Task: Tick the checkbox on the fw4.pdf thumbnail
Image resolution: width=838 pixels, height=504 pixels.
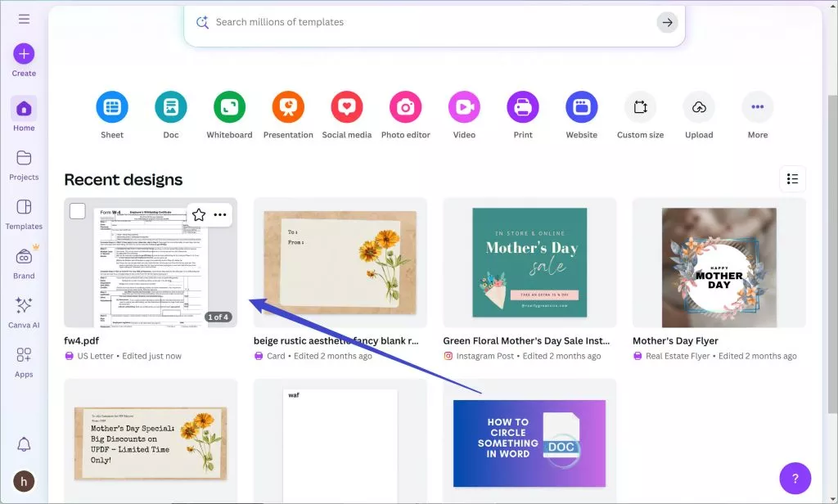Action: tap(77, 211)
